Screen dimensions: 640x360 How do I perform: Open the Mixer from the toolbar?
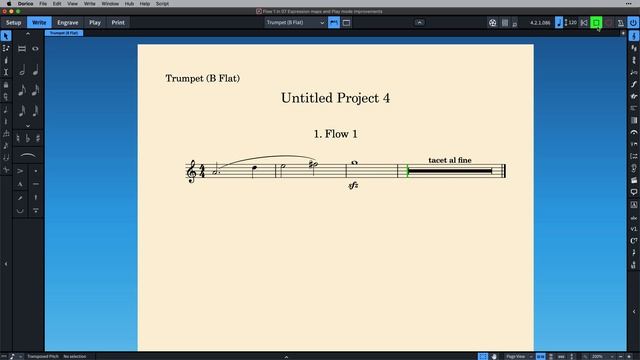point(505,23)
